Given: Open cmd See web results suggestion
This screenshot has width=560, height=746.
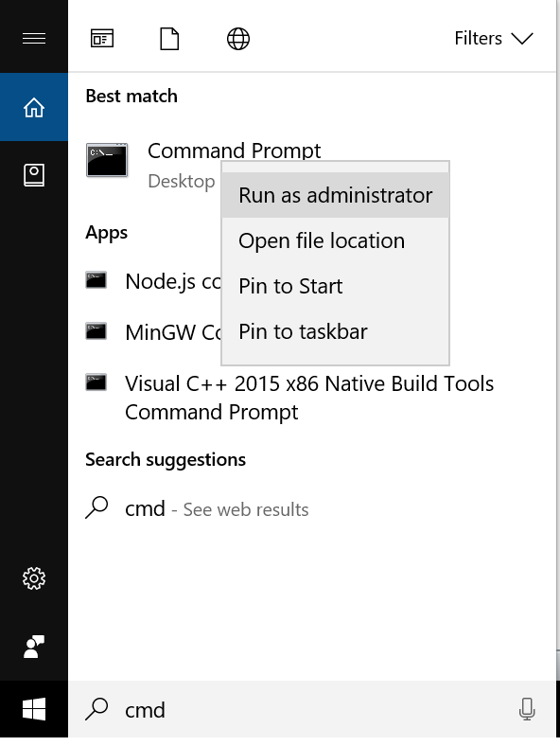Looking at the screenshot, I should (x=197, y=509).
